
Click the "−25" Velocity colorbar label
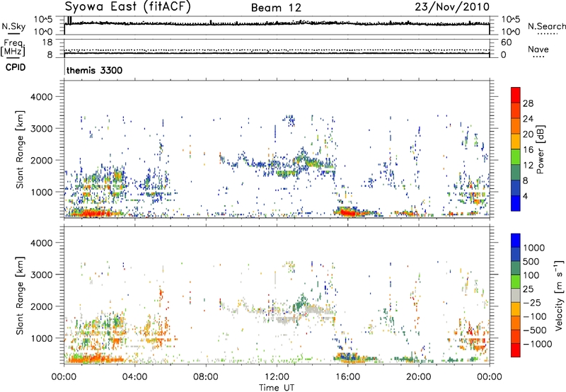(x=532, y=303)
